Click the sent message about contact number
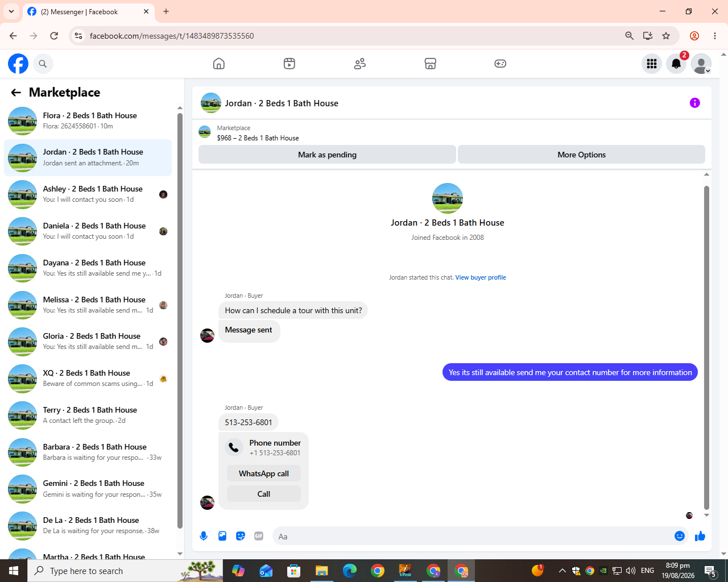The height and width of the screenshot is (582, 728). click(x=570, y=372)
